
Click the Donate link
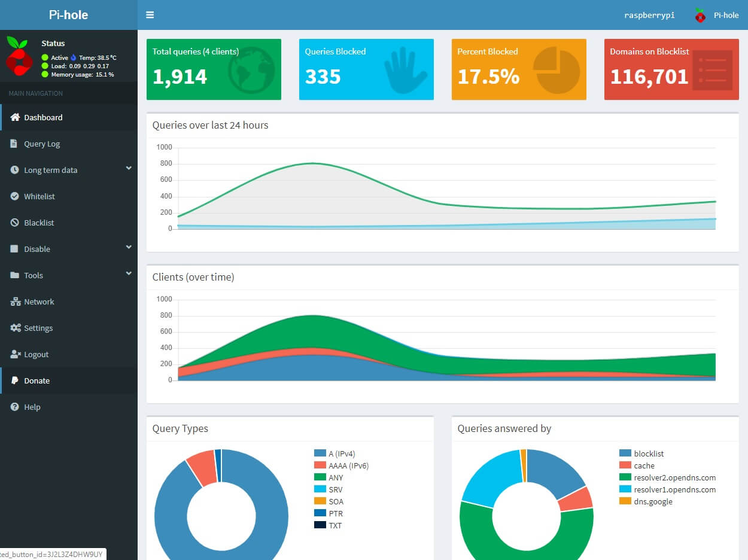[x=69, y=381]
